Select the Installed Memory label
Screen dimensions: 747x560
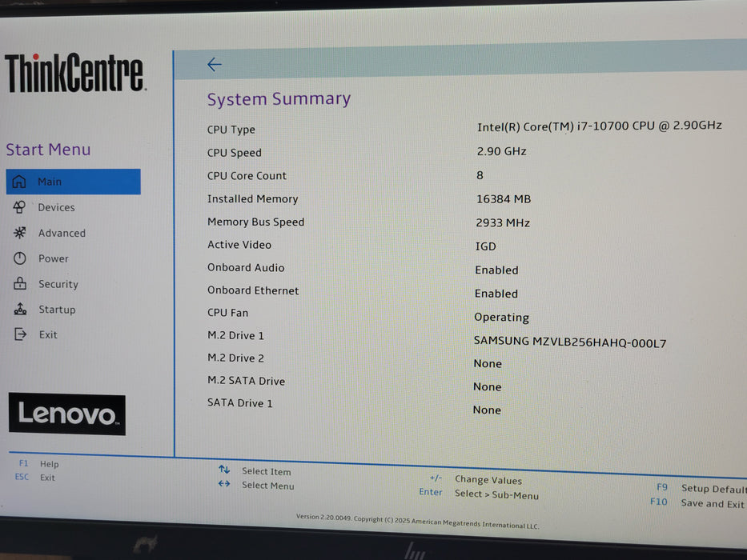tap(252, 199)
